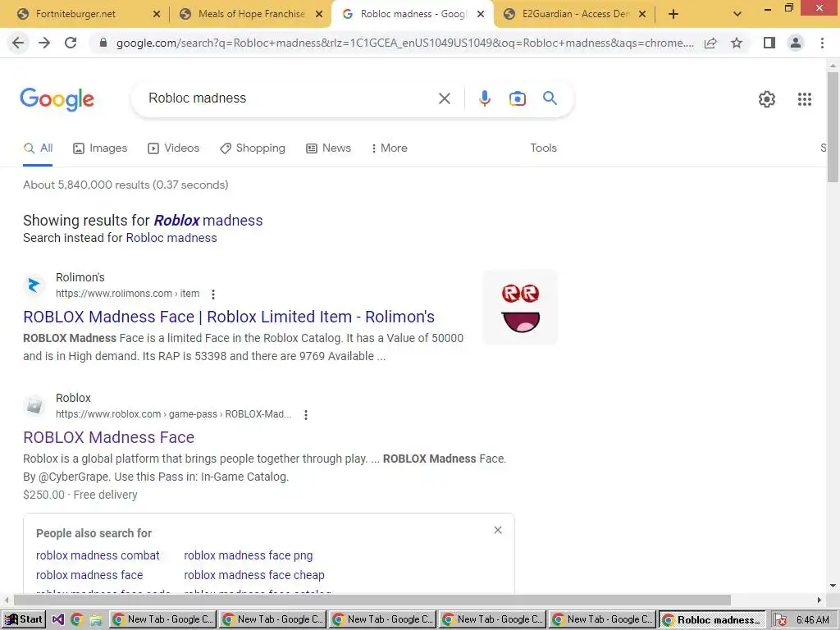
Task: Close the E2Guardian Access Denied tab
Action: (642, 15)
